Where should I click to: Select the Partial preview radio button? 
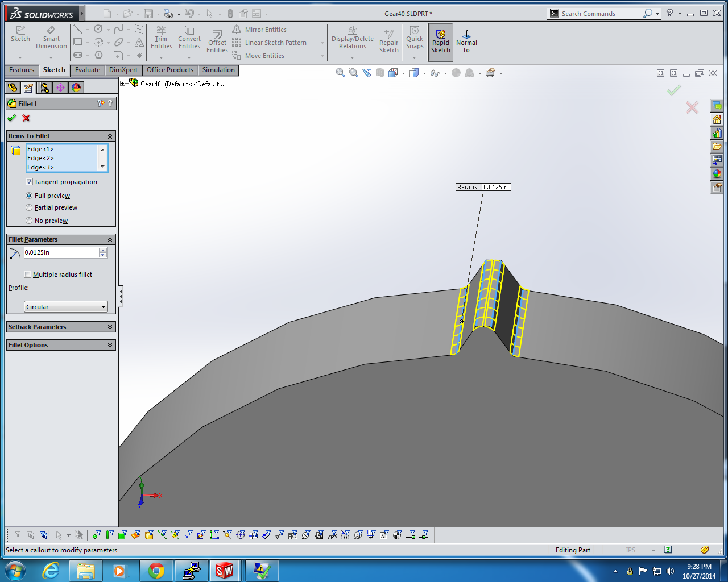tap(29, 208)
